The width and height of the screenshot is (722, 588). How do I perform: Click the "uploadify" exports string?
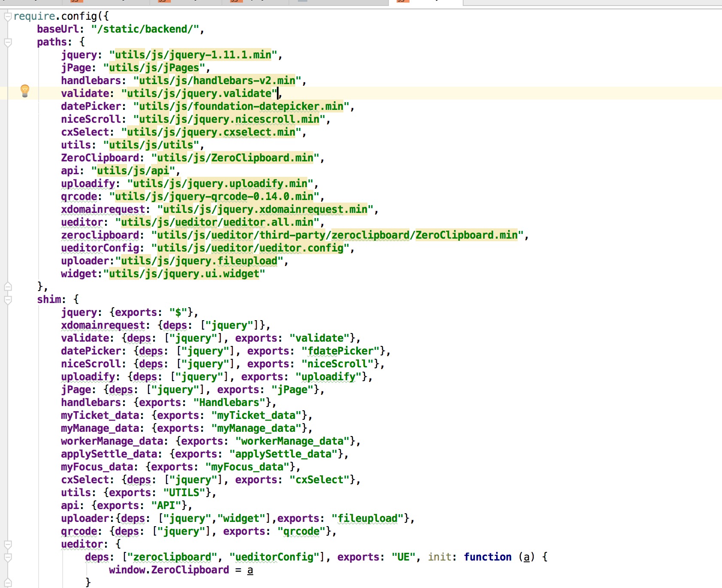coord(328,377)
